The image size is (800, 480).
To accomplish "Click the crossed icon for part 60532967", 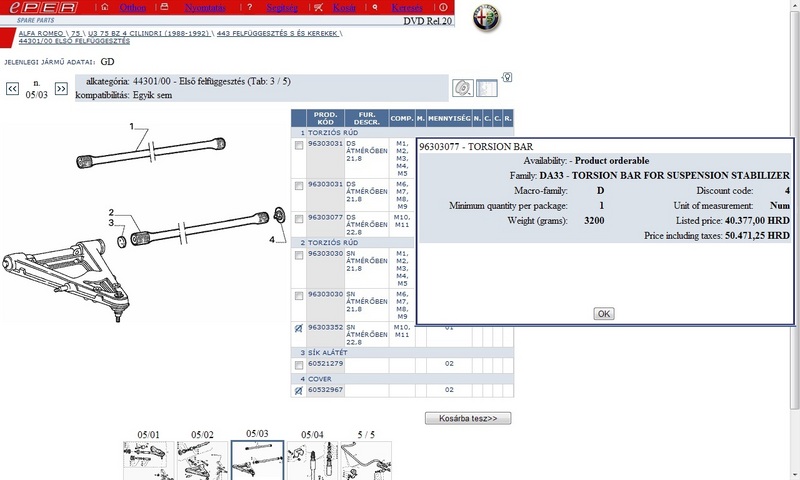I will point(299,391).
